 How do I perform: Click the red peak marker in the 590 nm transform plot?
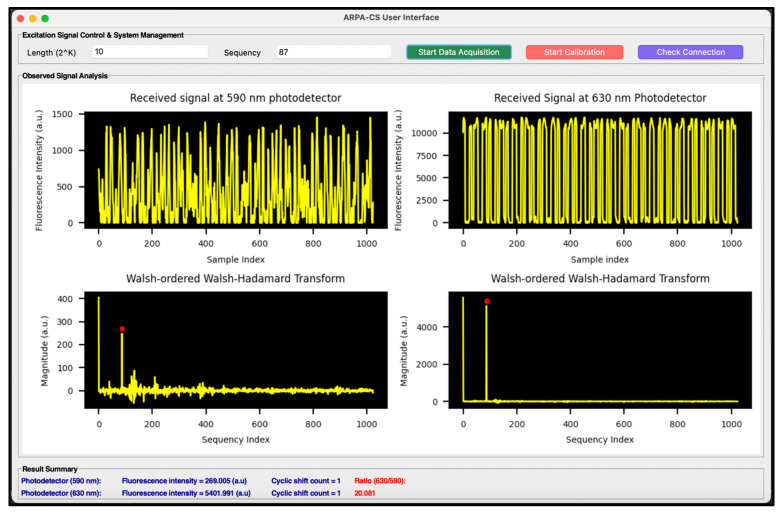(122, 329)
